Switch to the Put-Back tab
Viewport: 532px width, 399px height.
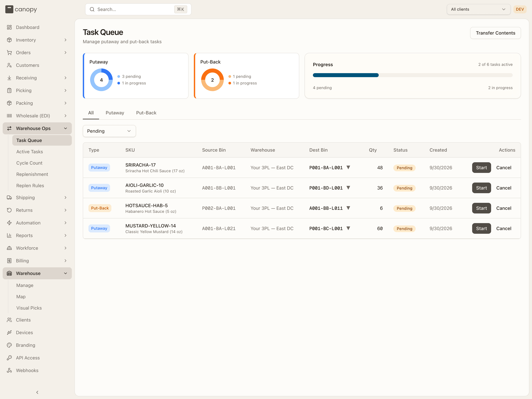[x=146, y=113]
